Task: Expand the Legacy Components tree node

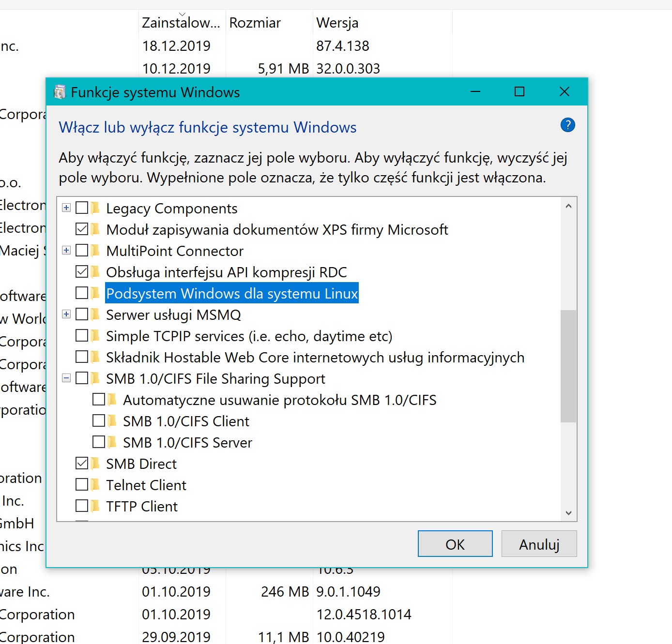Action: [66, 208]
